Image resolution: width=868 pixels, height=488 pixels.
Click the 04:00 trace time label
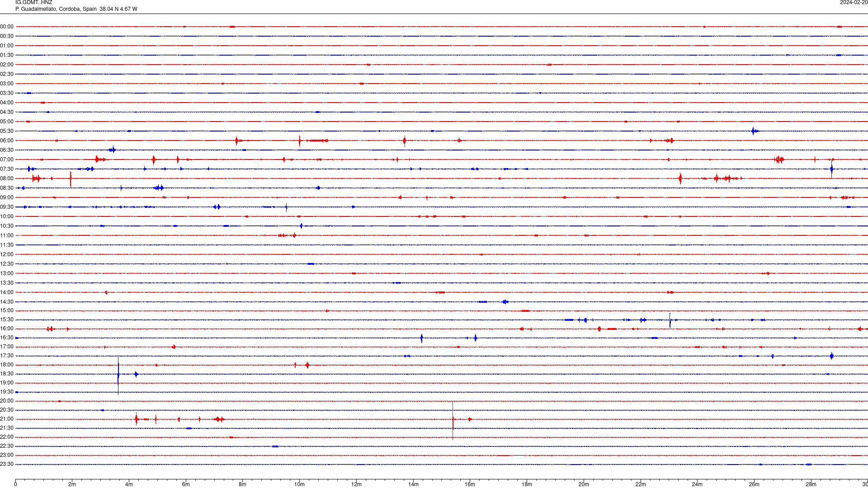(x=7, y=103)
